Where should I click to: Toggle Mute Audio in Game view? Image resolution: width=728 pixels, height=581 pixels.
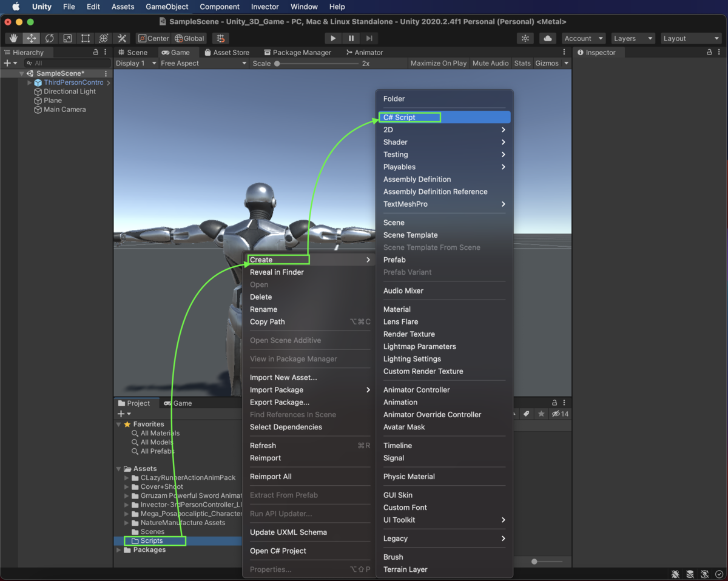[490, 63]
